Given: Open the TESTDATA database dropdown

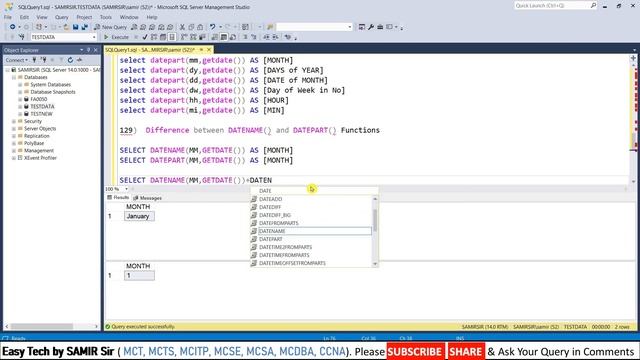Looking at the screenshot, I should [x=94, y=37].
